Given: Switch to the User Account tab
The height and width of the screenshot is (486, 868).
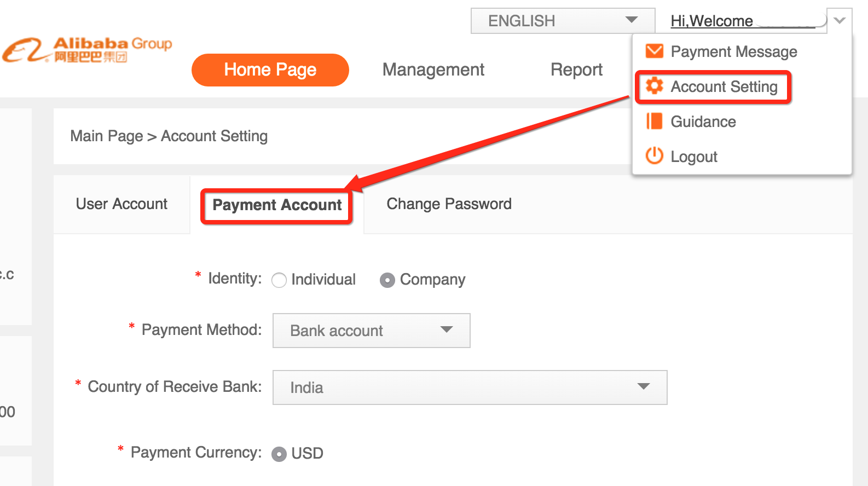Looking at the screenshot, I should 121,204.
